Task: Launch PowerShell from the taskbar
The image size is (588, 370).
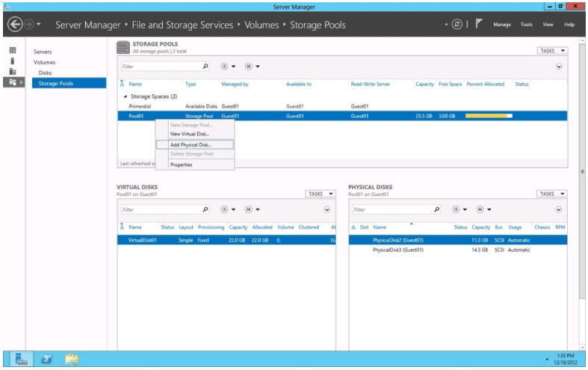Action: pos(47,360)
